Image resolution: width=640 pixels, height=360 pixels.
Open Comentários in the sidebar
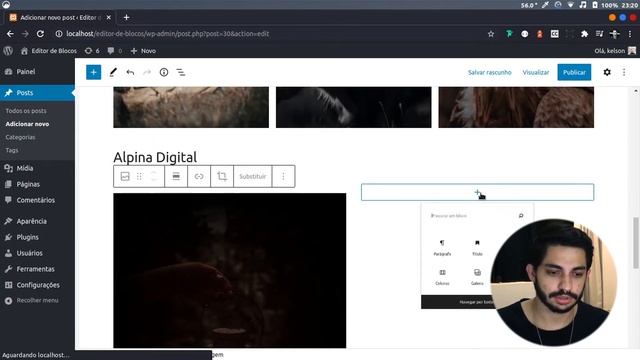pyautogui.click(x=37, y=200)
